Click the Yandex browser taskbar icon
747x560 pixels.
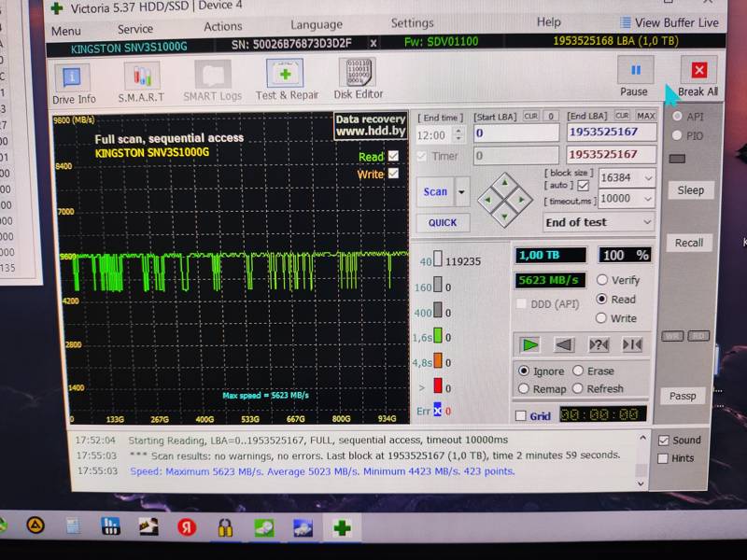click(x=186, y=528)
